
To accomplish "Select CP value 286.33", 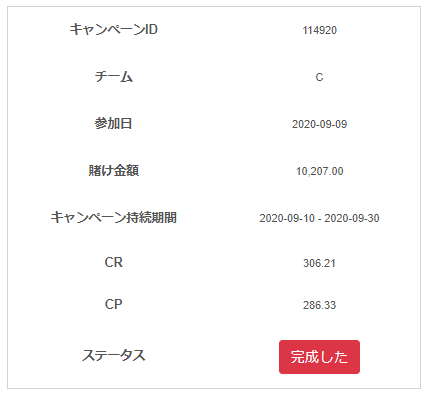I will pos(319,305).
